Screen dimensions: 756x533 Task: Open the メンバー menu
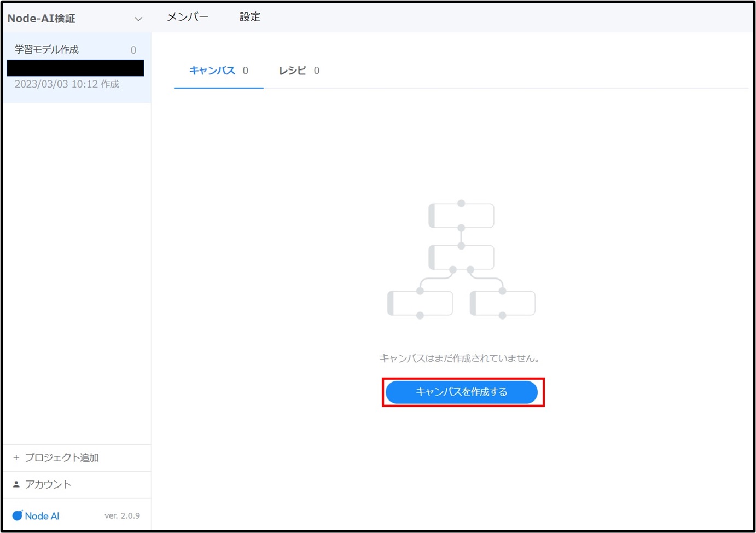(187, 17)
